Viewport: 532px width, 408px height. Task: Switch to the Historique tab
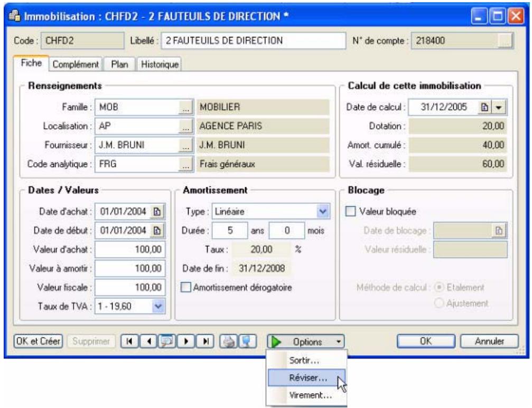160,64
